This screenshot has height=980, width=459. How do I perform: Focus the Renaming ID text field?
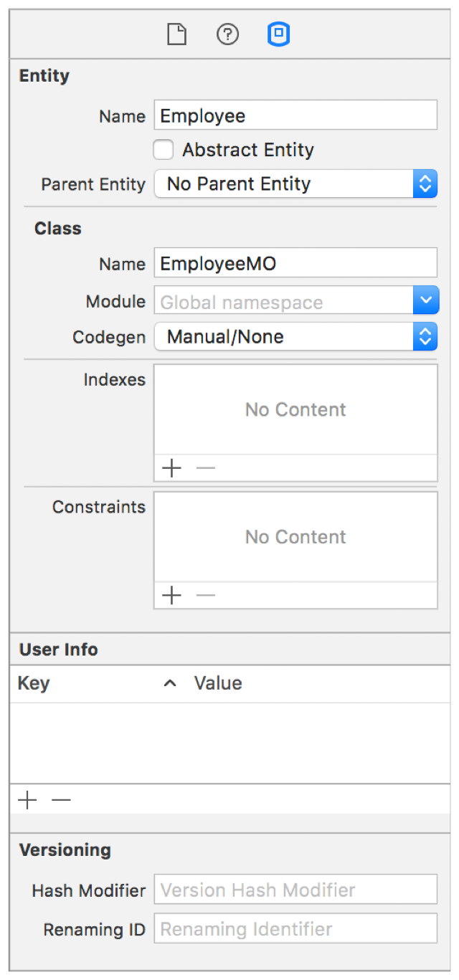pyautogui.click(x=295, y=929)
